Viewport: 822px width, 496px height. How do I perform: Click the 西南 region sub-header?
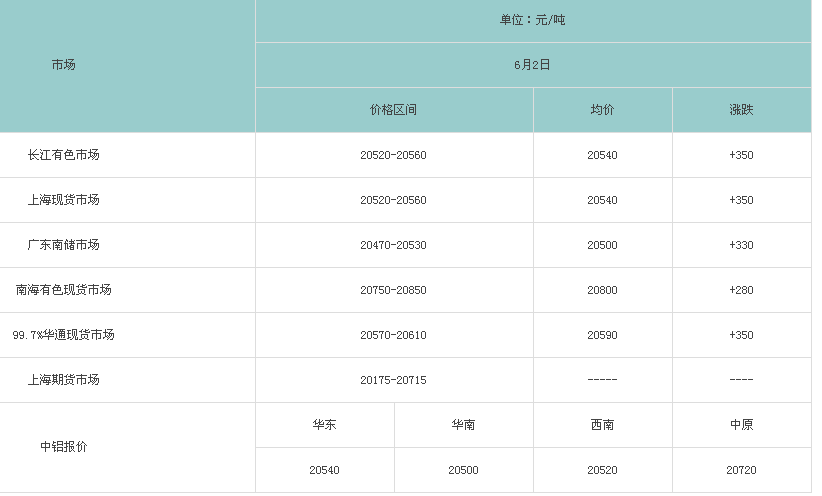point(602,425)
